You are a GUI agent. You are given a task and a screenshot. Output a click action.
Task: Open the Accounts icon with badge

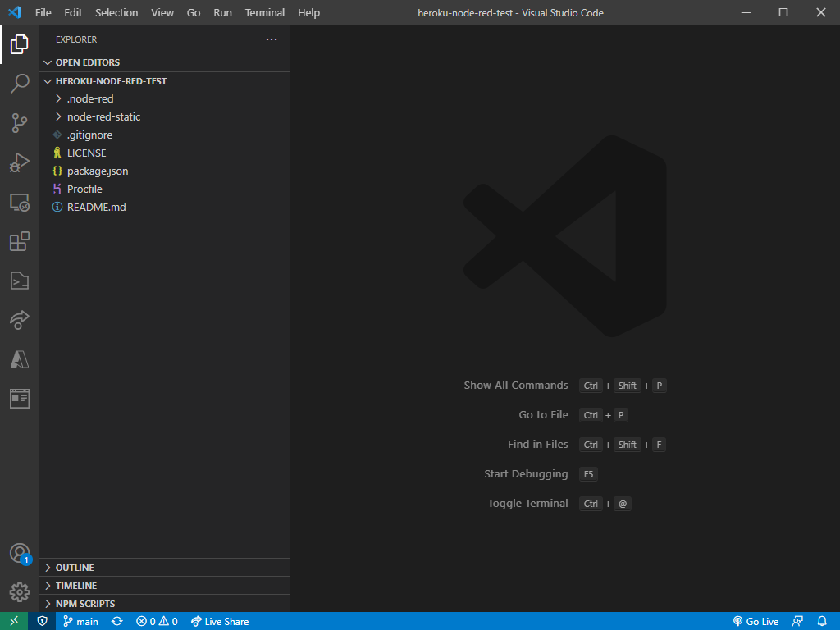pyautogui.click(x=20, y=553)
